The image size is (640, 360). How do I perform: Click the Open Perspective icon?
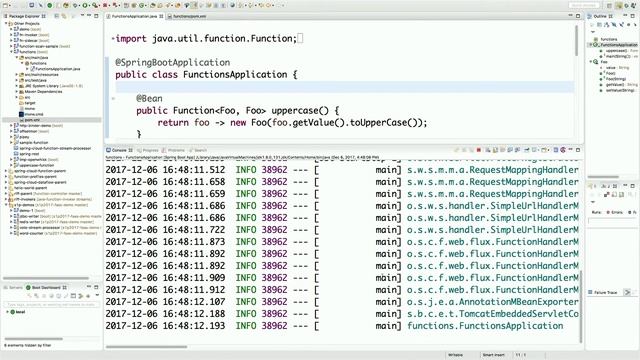[x=609, y=5]
